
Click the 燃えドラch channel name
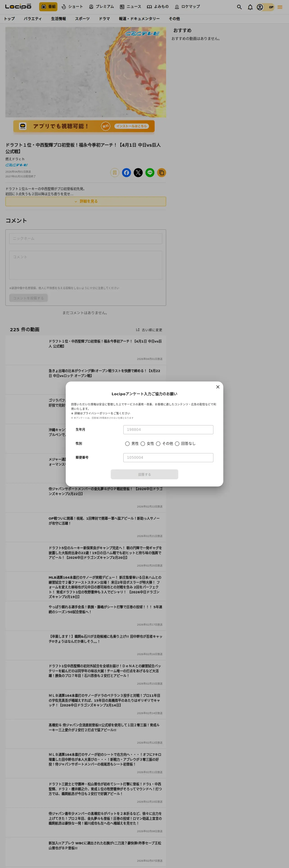tap(15, 159)
